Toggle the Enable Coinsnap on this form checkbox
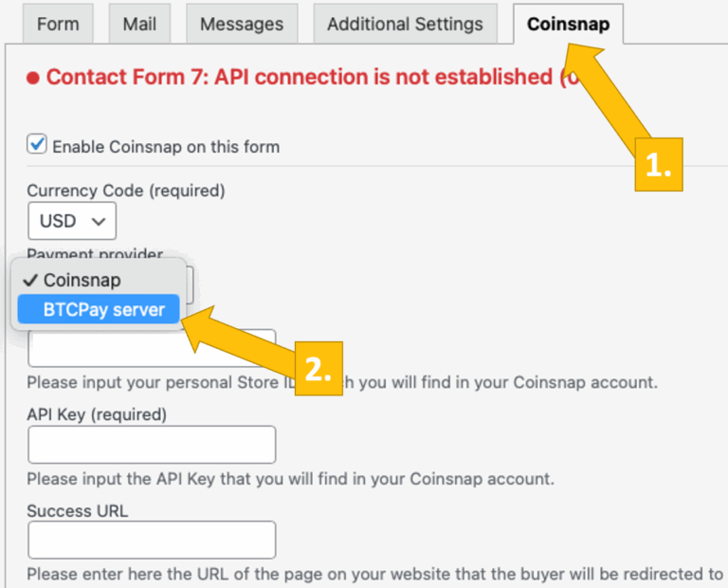 point(37,145)
